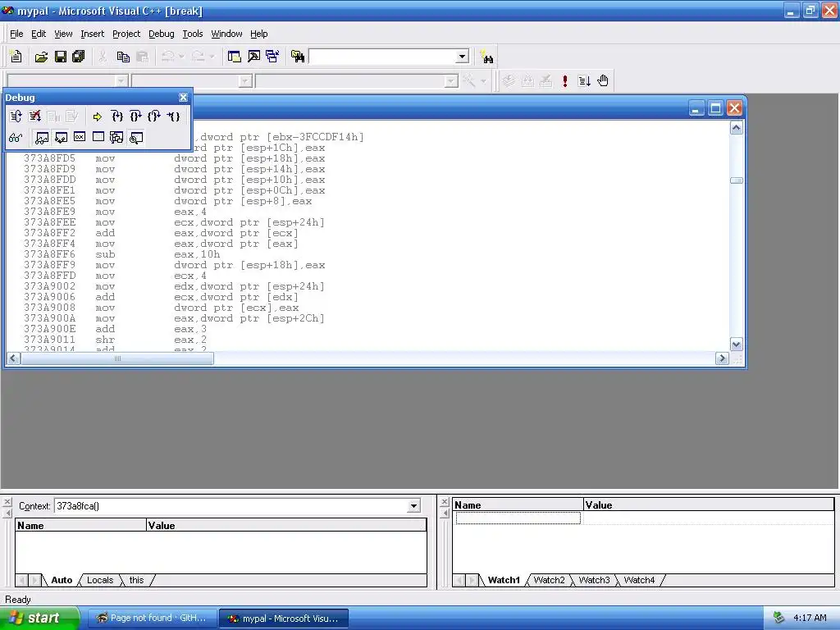Click the New Text File toolbar icon

[16, 57]
